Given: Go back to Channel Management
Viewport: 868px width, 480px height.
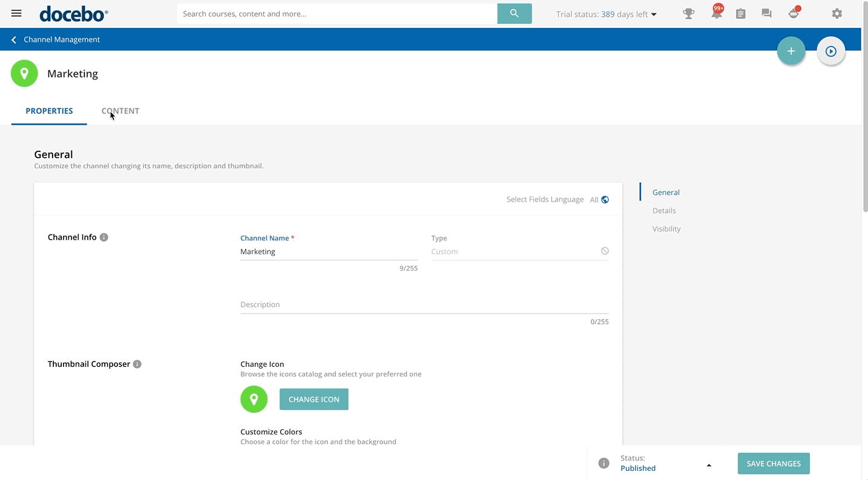Looking at the screenshot, I should point(62,39).
